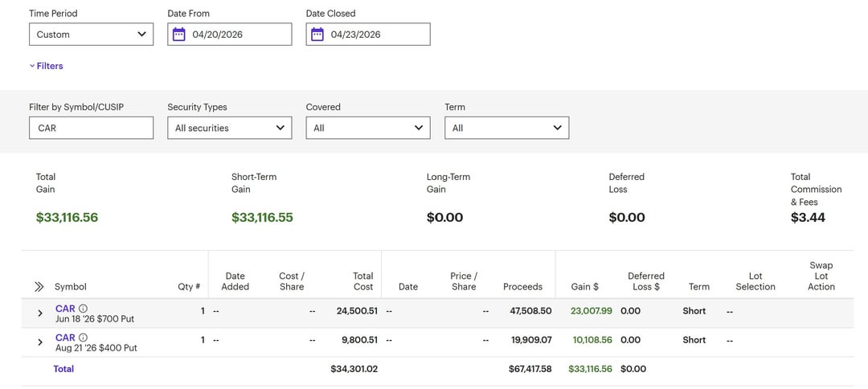The width and height of the screenshot is (868, 389).
Task: Open the CAR symbol link for August put
Action: pyautogui.click(x=64, y=338)
